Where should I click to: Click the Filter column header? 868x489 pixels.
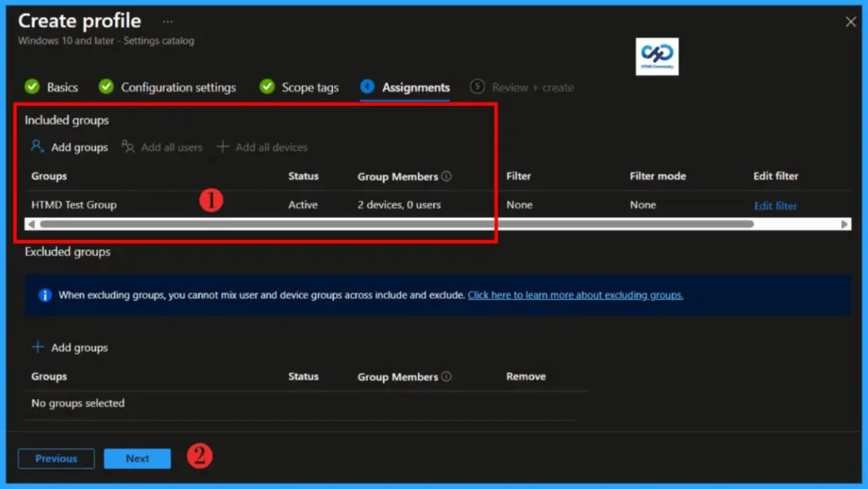point(518,176)
